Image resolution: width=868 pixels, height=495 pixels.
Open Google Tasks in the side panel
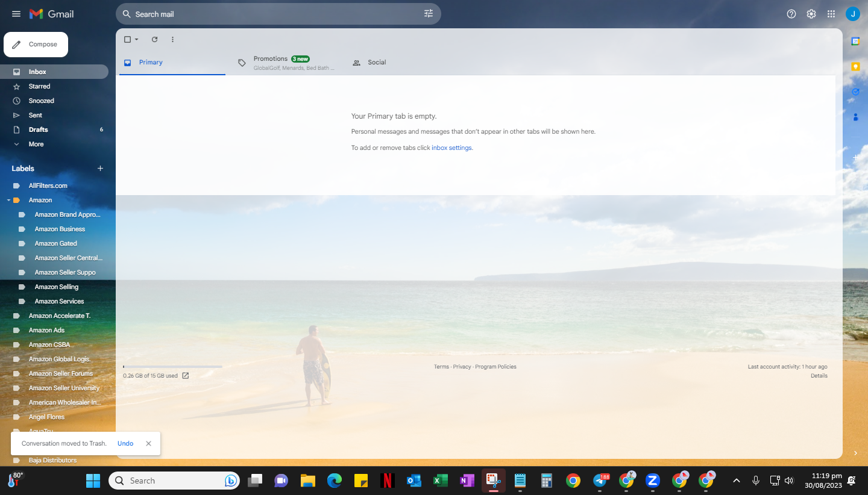855,92
